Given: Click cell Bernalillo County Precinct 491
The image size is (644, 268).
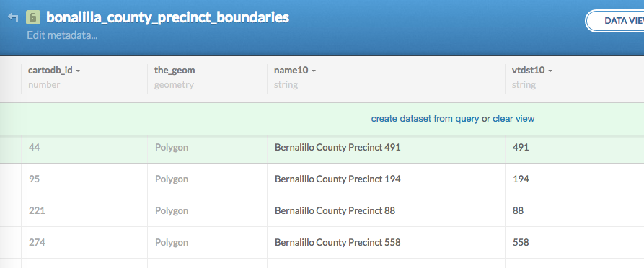Looking at the screenshot, I should point(386,148).
